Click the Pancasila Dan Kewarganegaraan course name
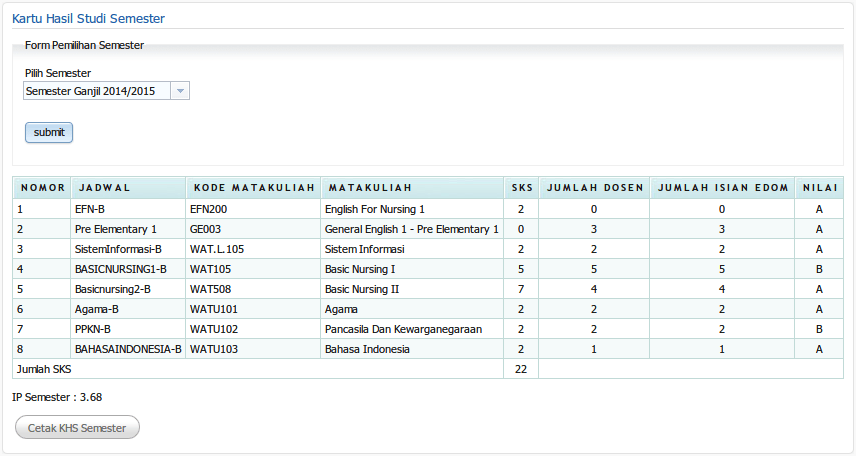This screenshot has height=456, width=856. (403, 329)
